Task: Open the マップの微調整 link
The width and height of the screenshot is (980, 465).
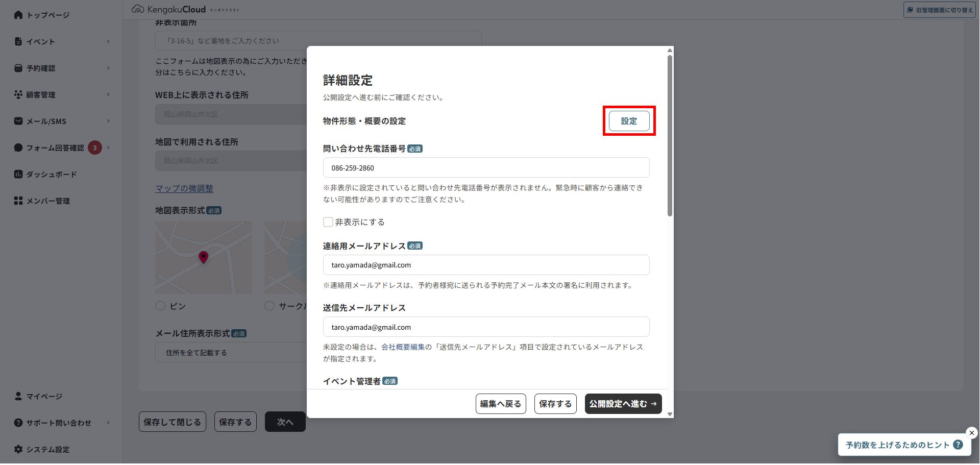Action: [x=184, y=188]
